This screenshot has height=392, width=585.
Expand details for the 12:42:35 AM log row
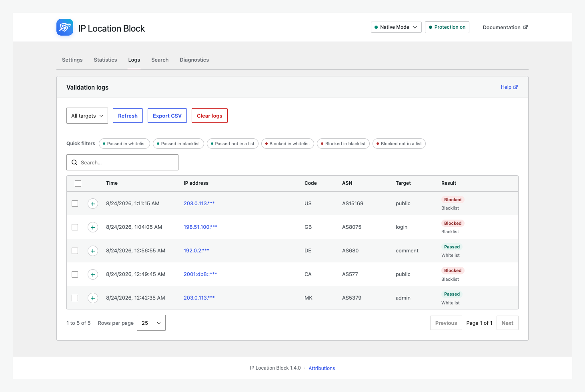click(x=93, y=298)
